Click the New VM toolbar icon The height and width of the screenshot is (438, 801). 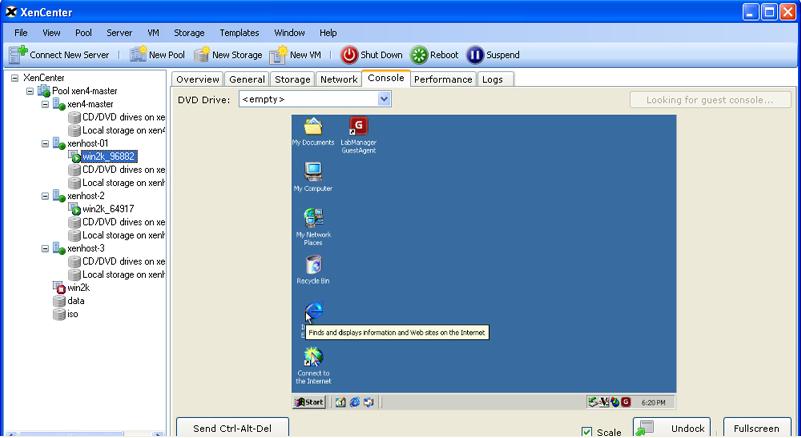pyautogui.click(x=279, y=54)
